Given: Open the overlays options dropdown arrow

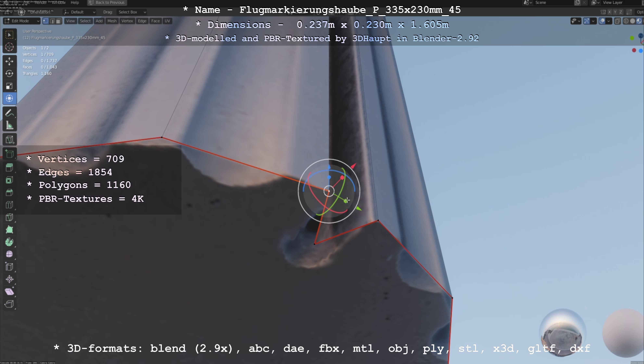Looking at the screenshot, I should (x=609, y=21).
